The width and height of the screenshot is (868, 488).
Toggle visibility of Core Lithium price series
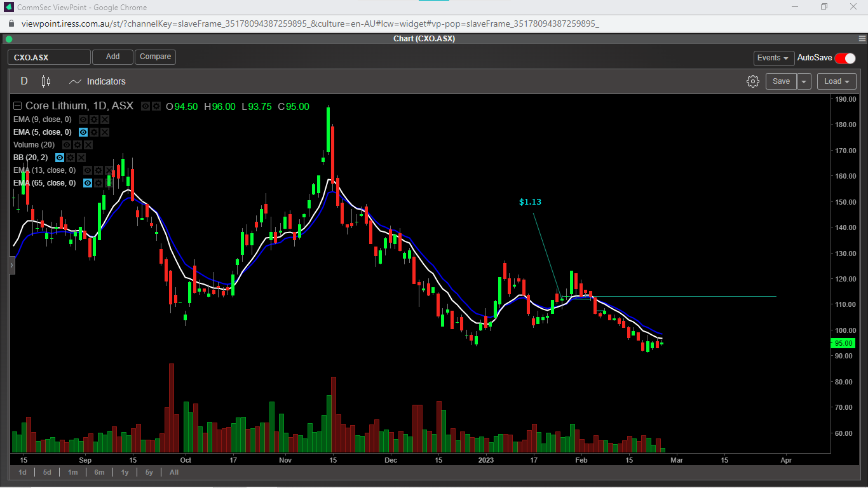[x=146, y=106]
